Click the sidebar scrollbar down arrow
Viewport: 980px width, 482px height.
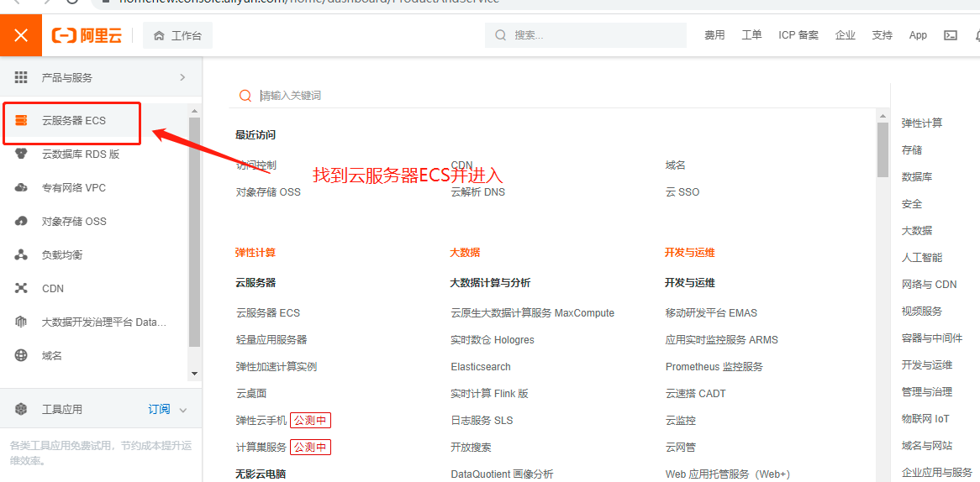tap(194, 374)
